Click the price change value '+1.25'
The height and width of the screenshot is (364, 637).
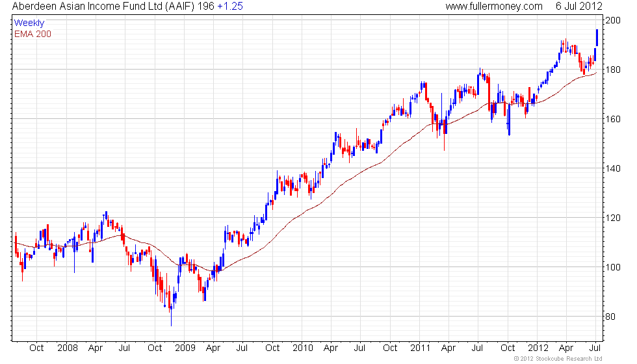pyautogui.click(x=230, y=6)
